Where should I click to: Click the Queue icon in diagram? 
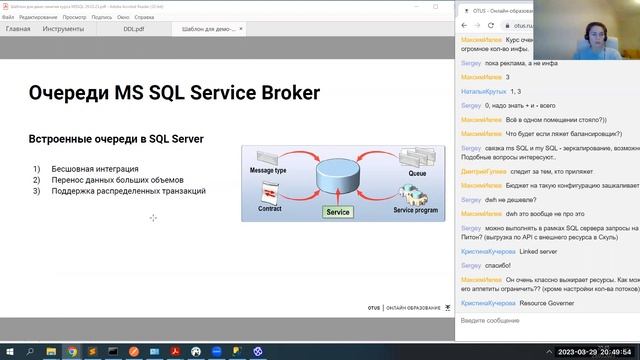[418, 157]
